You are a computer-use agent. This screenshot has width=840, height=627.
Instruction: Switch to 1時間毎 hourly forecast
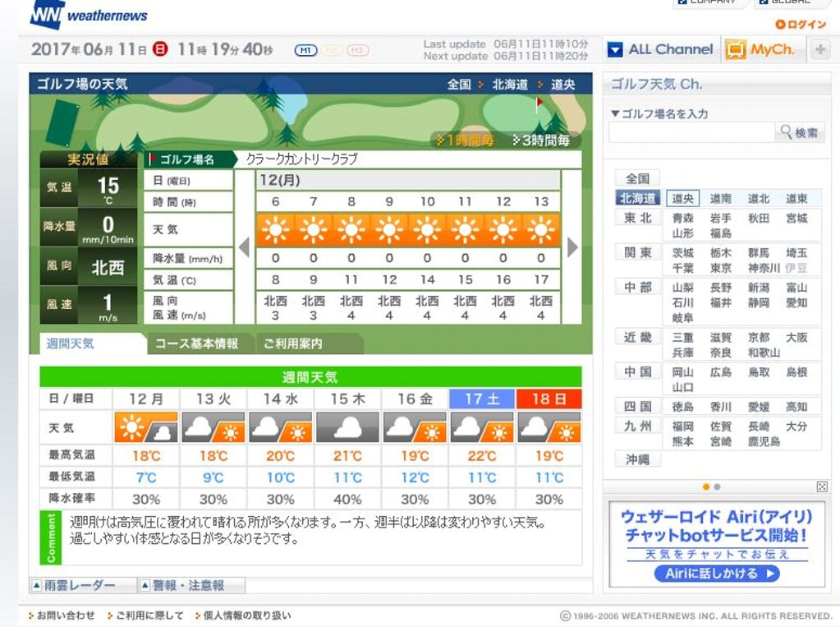464,141
